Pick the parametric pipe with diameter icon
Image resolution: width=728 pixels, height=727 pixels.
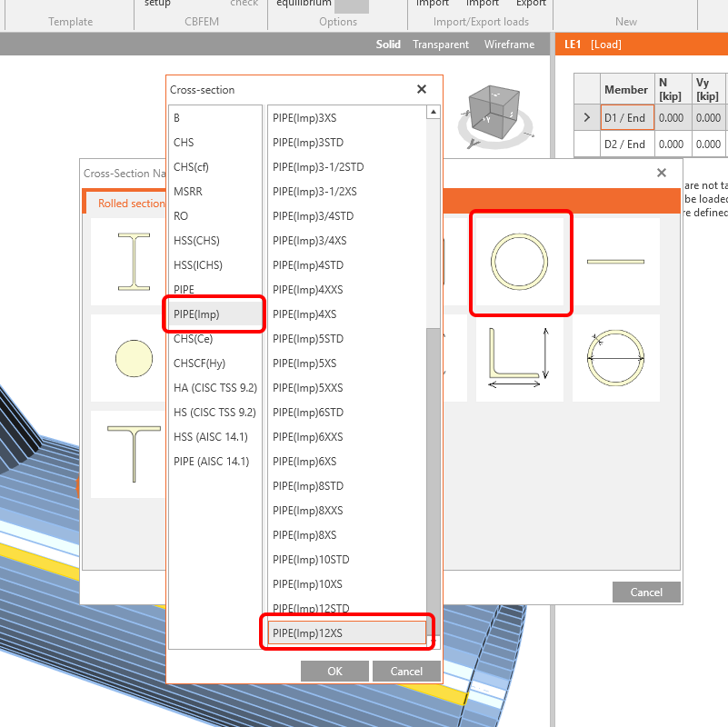[x=615, y=358]
